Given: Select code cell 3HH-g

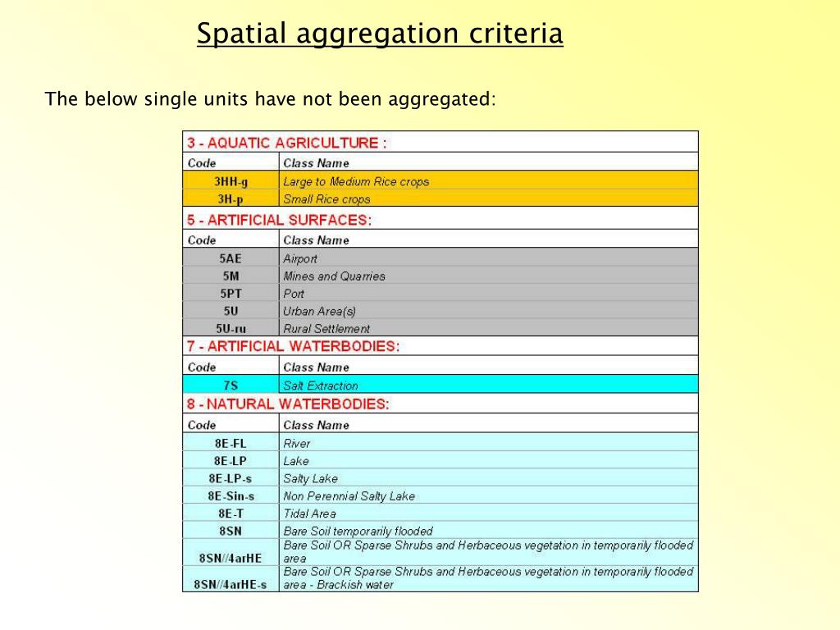Looking at the screenshot, I should coord(231,181).
